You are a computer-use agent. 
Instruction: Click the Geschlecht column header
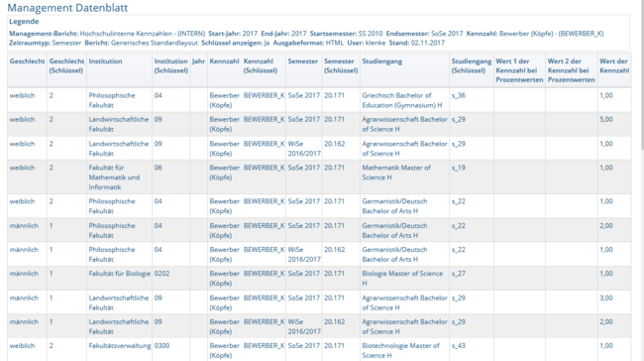[x=27, y=61]
